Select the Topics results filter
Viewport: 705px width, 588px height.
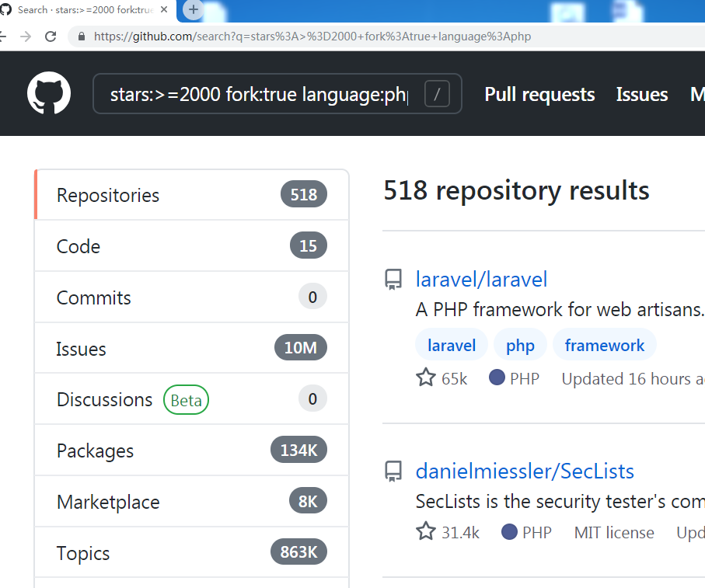click(x=192, y=552)
